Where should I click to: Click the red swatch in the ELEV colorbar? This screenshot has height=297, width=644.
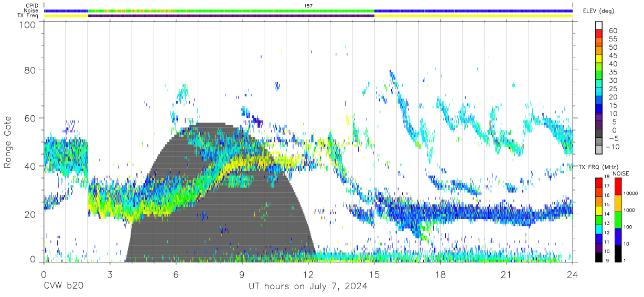tap(599, 34)
